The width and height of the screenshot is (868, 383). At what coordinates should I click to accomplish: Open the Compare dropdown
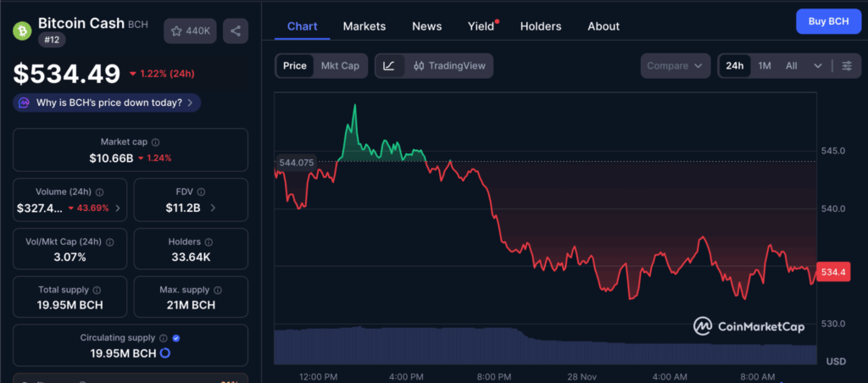[675, 66]
